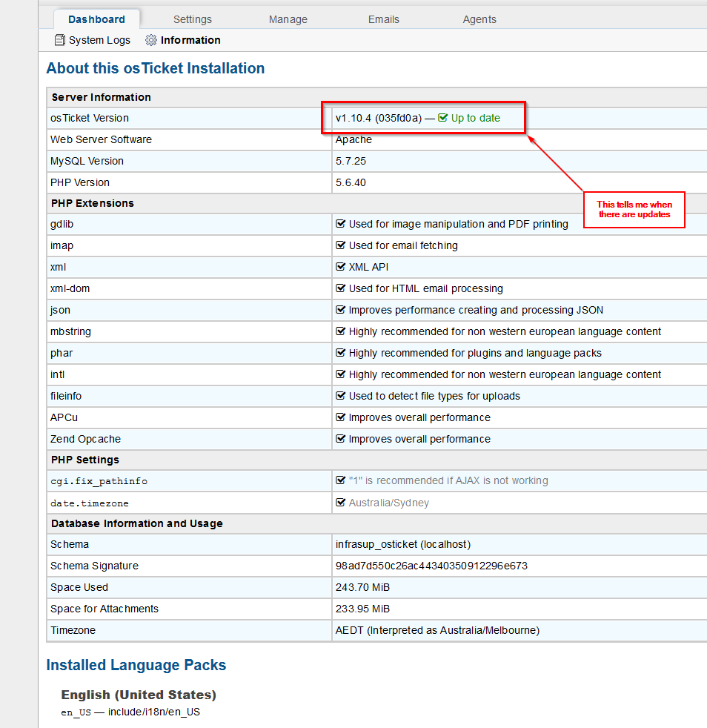This screenshot has height=728, width=707.
Task: Click the phar plugins description text
Action: click(475, 353)
